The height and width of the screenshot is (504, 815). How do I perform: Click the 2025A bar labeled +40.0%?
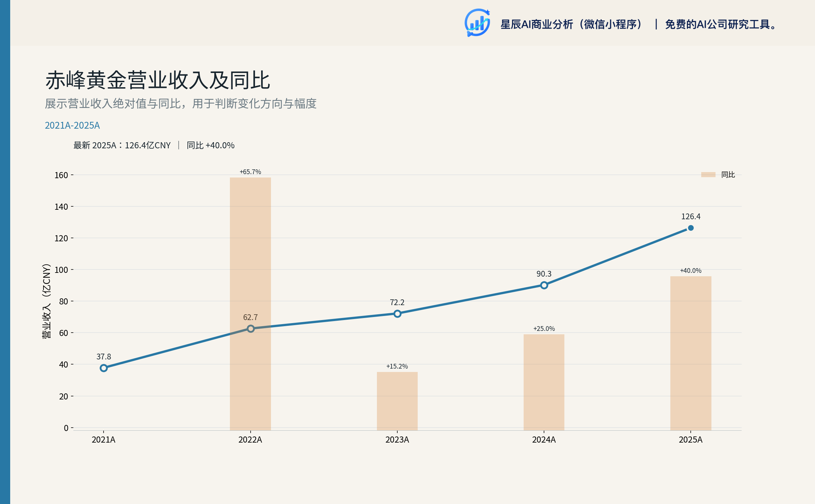point(691,353)
